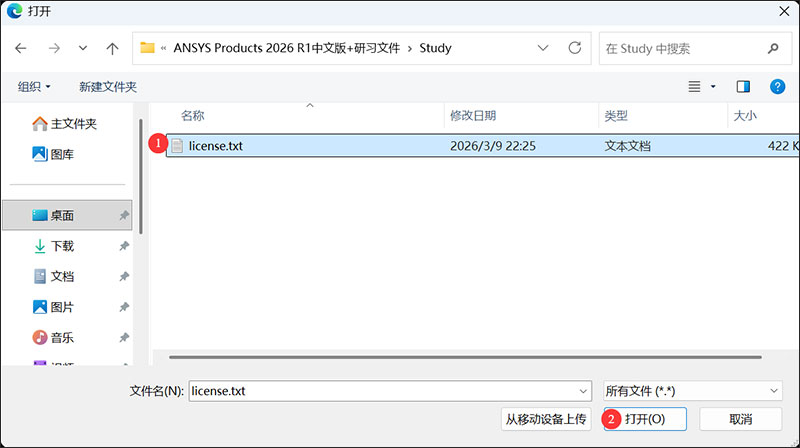Open the 所有文件 (*.*) file type dropdown
The image size is (800, 448).
tap(692, 391)
